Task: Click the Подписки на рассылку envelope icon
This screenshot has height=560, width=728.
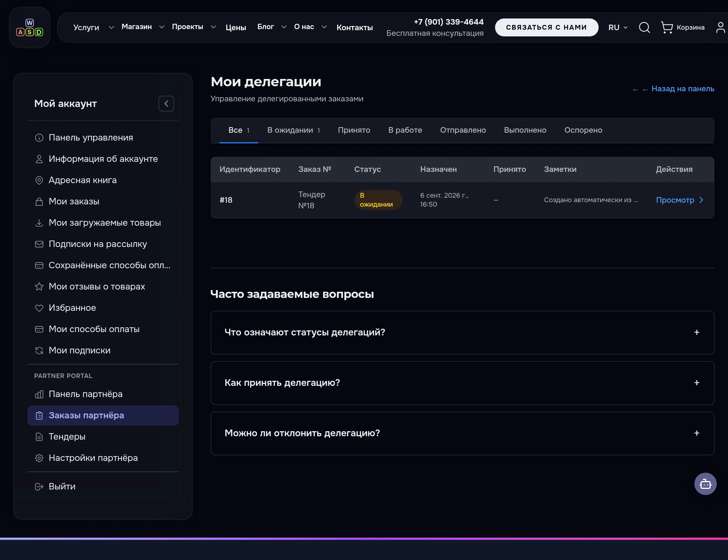Action: pyautogui.click(x=39, y=244)
